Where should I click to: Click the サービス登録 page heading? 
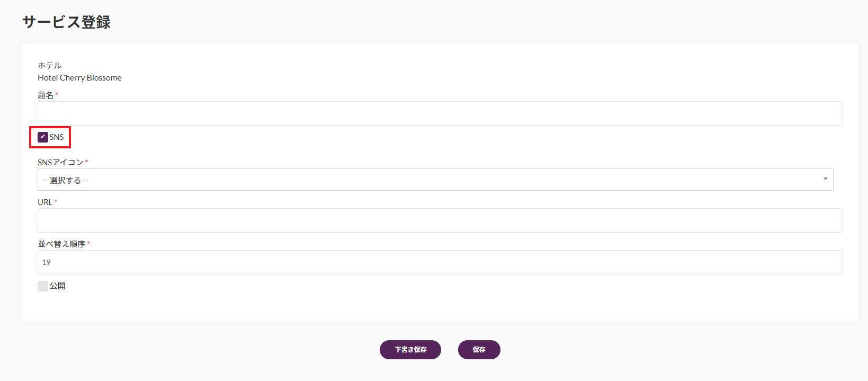click(67, 22)
